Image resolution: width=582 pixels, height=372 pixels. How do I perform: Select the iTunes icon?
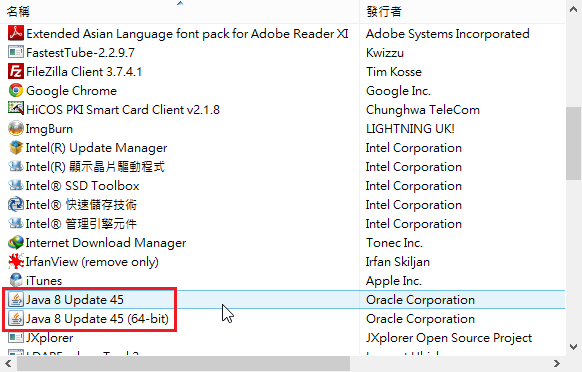click(x=16, y=280)
